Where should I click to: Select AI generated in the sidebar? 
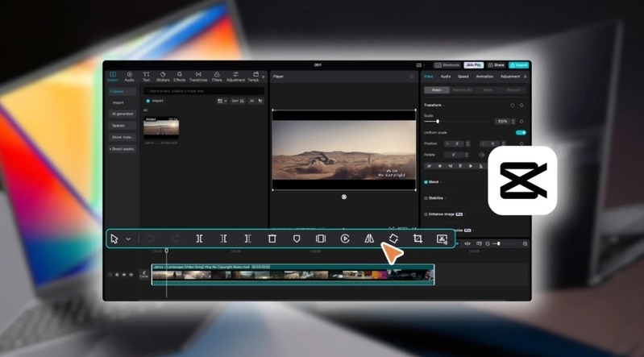click(x=123, y=114)
